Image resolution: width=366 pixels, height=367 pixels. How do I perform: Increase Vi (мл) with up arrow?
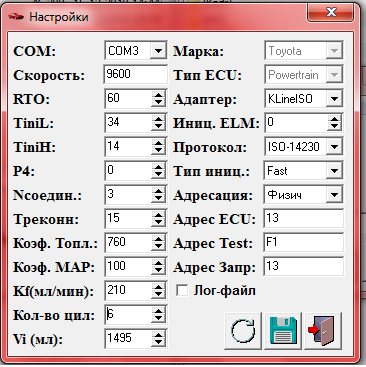pos(158,335)
